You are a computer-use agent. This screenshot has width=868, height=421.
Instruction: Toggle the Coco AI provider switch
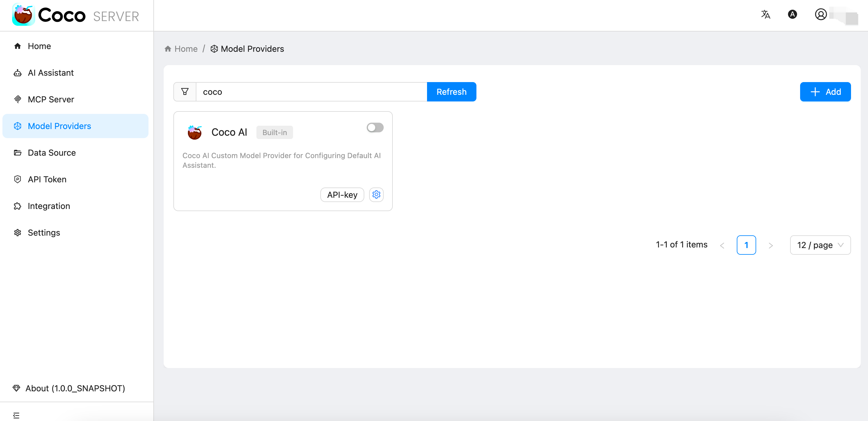click(375, 127)
